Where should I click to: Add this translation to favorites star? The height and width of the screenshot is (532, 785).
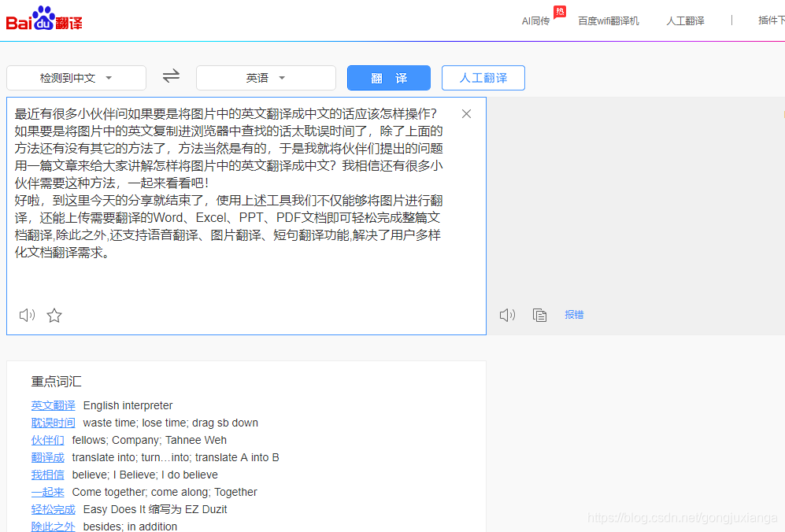pos(54,315)
